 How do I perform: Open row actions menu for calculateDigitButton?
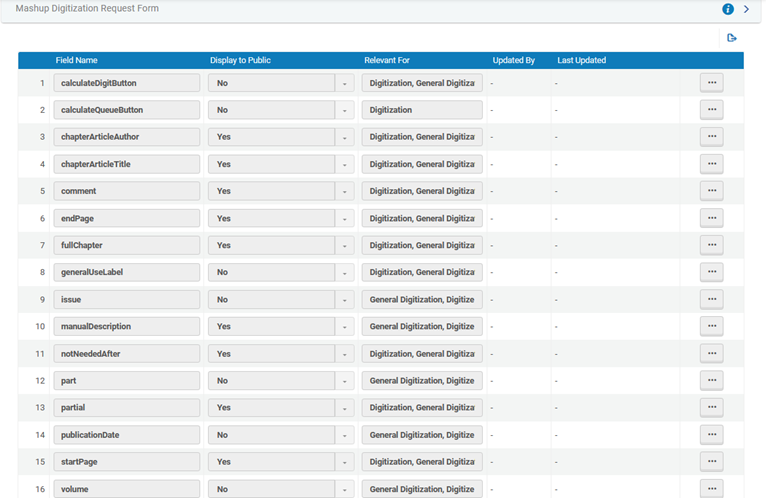click(712, 83)
